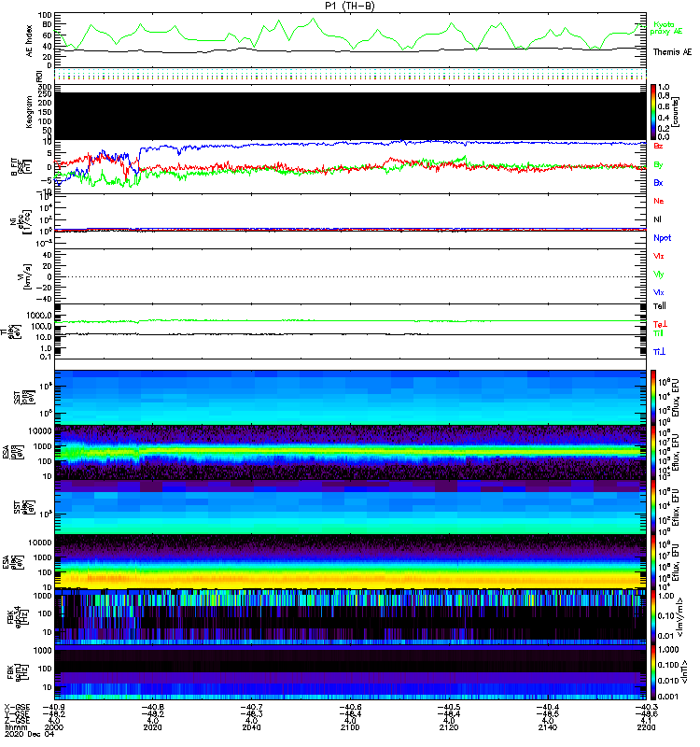The image size is (700, 747).
Task: Click the "2140" time tick label
Action: (548, 727)
